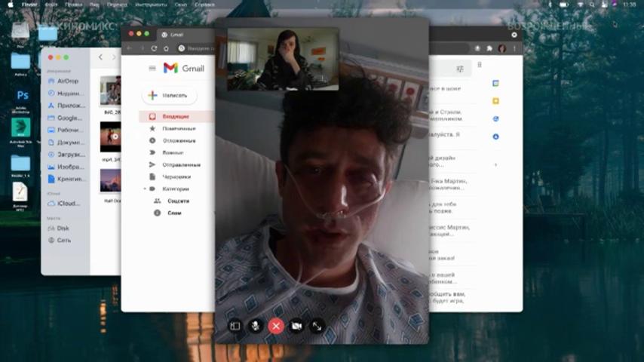Go to the browser home page

pos(167,48)
